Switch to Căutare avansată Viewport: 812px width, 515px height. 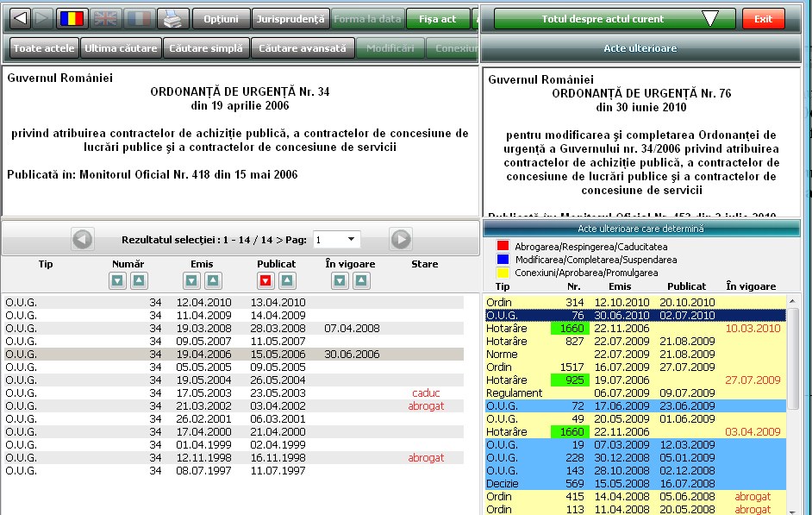pyautogui.click(x=303, y=48)
